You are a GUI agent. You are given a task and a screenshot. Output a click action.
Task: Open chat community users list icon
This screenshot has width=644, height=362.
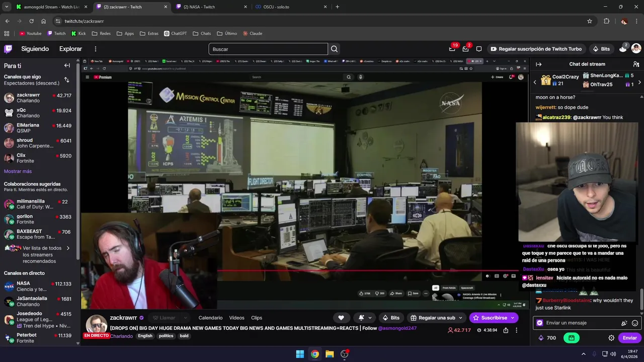(636, 64)
